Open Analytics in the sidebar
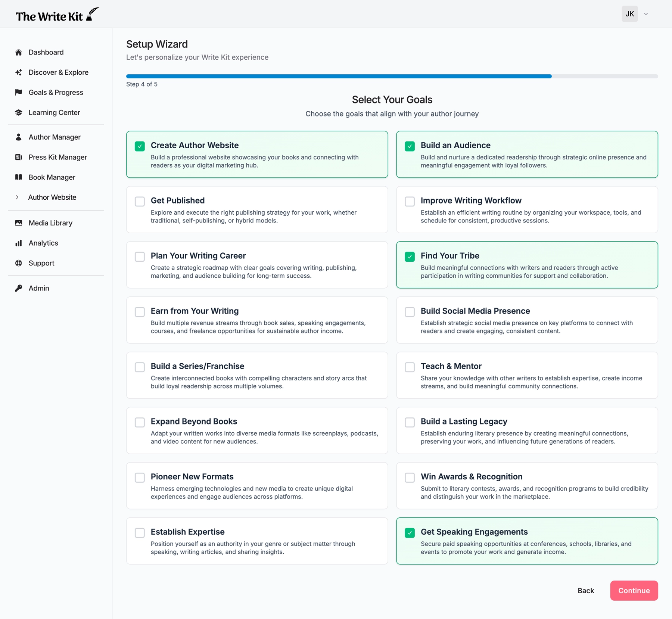 [x=43, y=243]
